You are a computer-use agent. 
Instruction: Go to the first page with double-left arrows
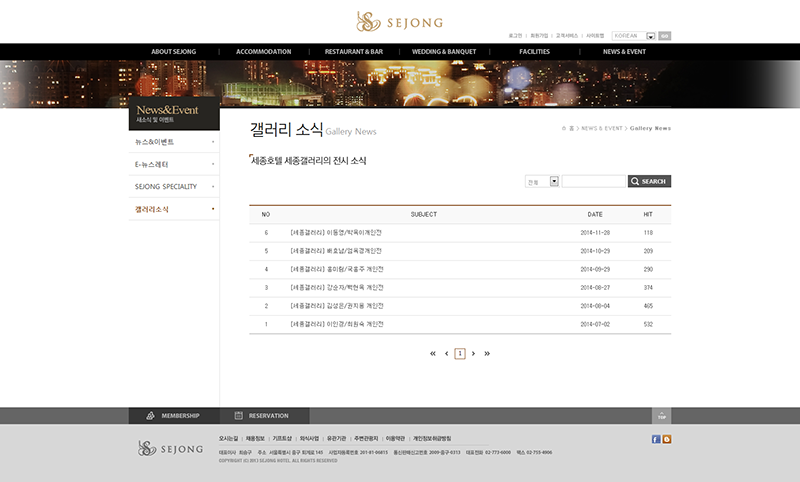click(433, 353)
